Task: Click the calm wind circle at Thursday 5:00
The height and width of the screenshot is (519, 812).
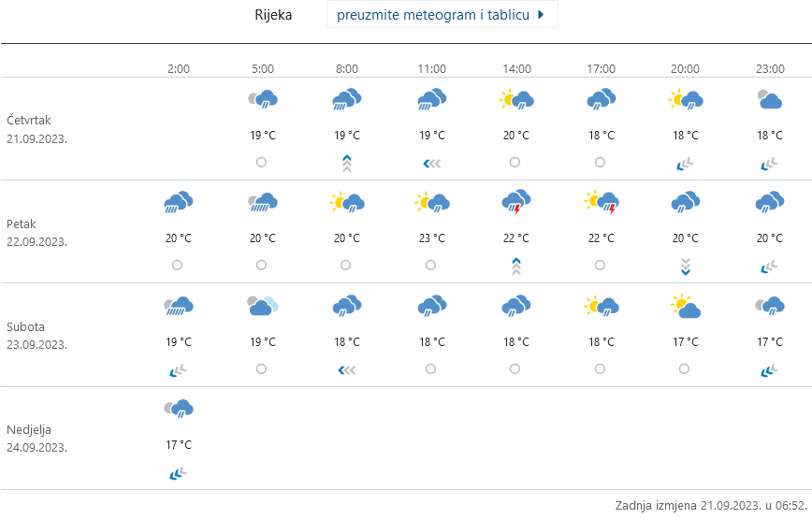Action: click(262, 162)
